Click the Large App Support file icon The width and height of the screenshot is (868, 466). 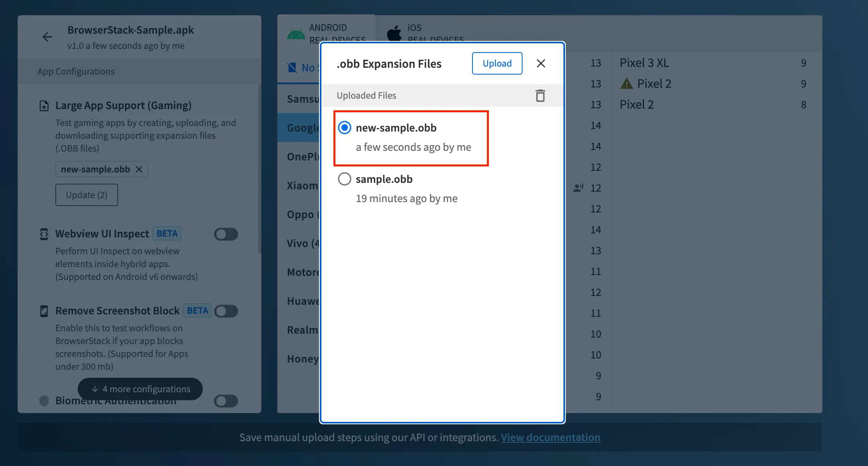tap(44, 106)
